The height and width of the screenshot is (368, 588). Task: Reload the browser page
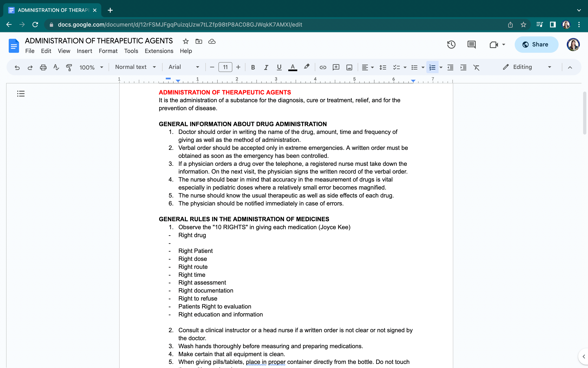35,25
